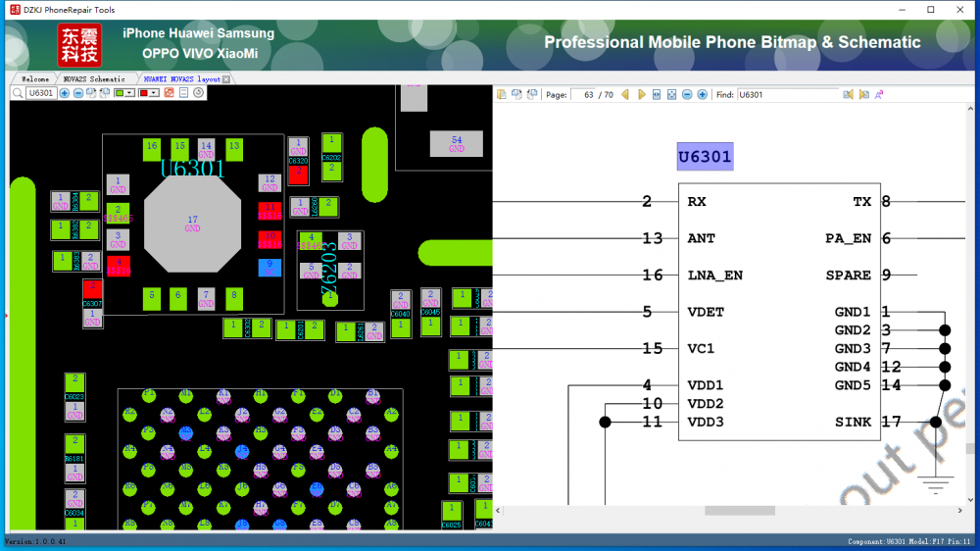
Task: Click the schematic scroll-down arrow
Action: coord(970,500)
